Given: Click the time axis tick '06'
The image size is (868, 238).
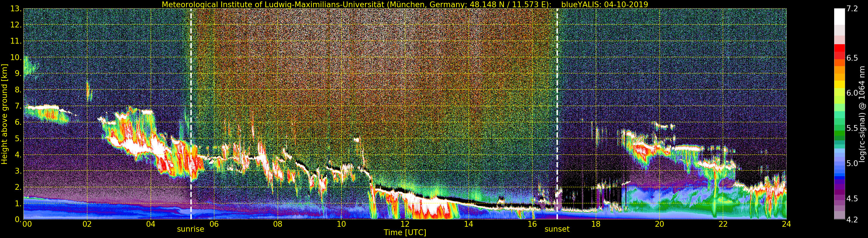Looking at the screenshot, I should (214, 224).
